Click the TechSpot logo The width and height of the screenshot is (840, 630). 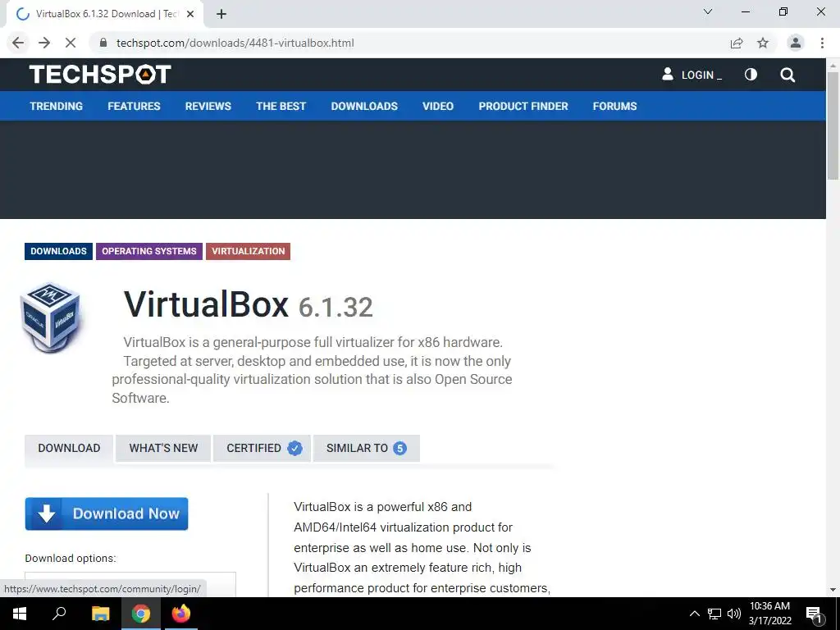(100, 75)
